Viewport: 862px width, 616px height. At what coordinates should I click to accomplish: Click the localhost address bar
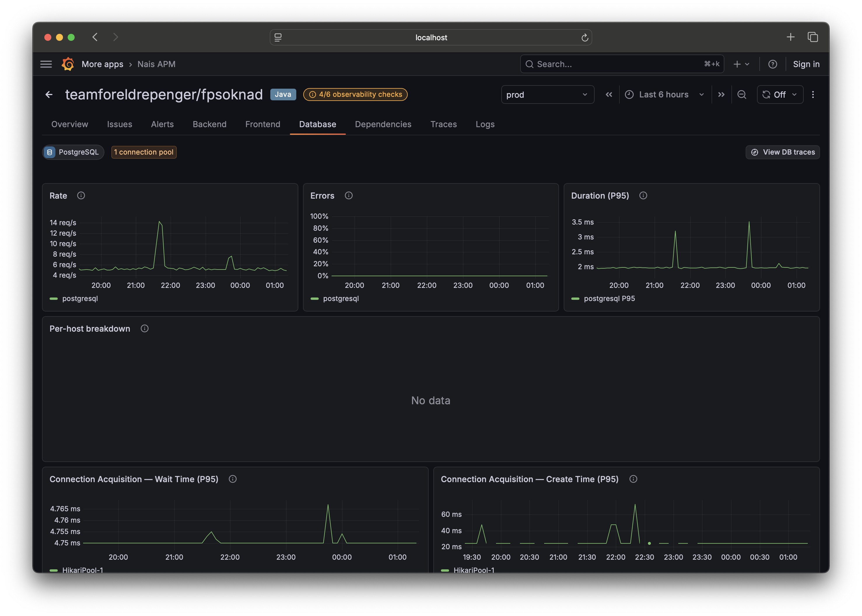(431, 37)
